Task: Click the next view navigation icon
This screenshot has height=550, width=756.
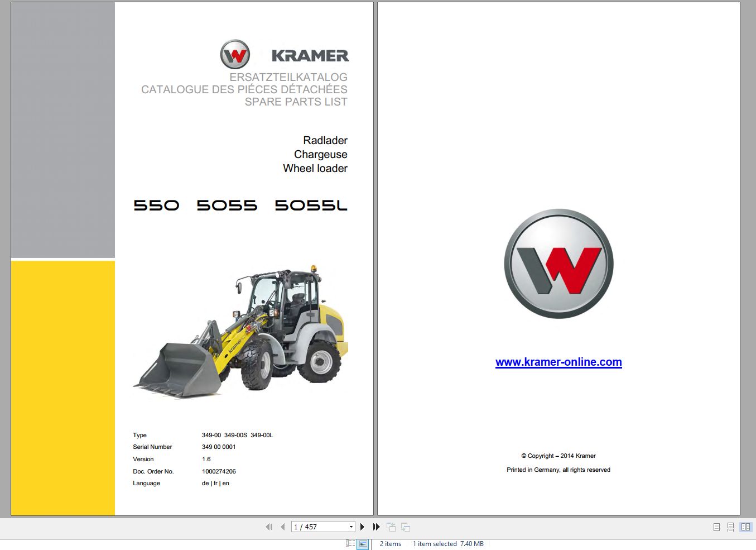Action: [406, 527]
